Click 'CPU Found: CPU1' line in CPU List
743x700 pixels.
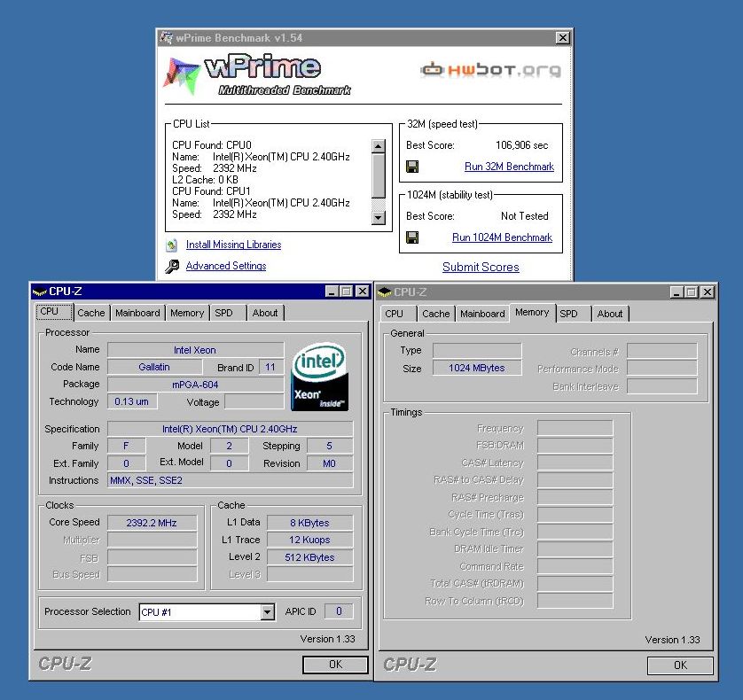[211, 191]
